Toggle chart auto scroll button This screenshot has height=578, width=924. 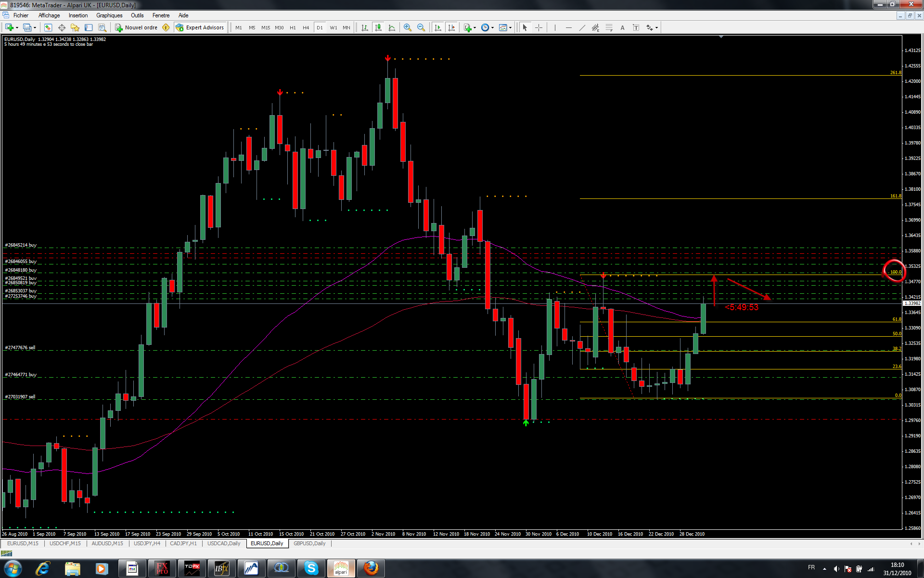pyautogui.click(x=437, y=27)
